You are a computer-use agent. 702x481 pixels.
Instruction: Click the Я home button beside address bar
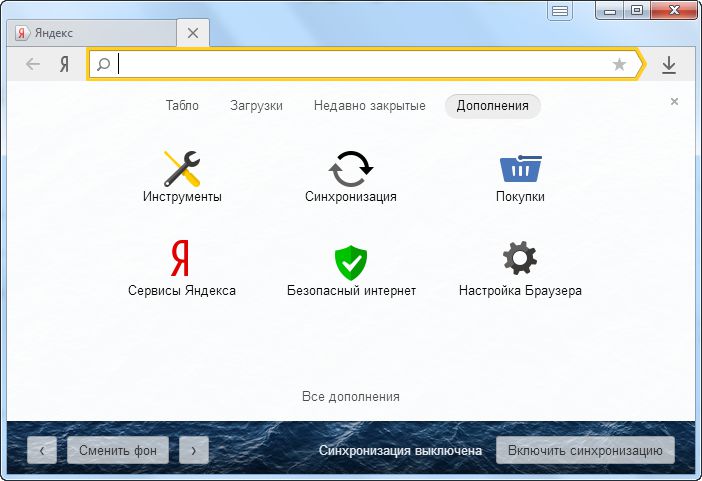(64, 64)
